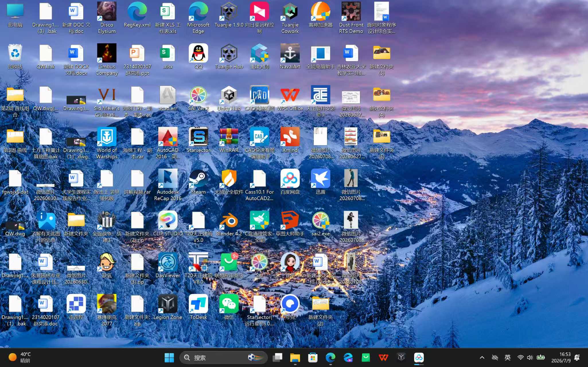The image size is (588, 367).
Task: Select the AutoCAD 2016 icon
Action: 168,143
